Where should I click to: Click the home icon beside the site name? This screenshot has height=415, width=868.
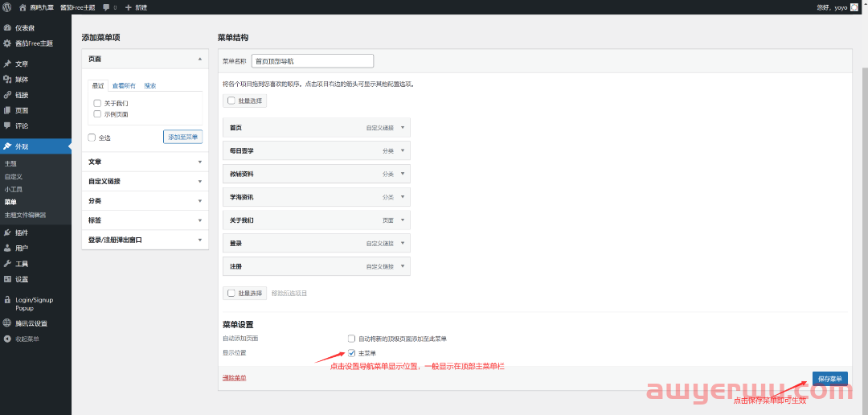coord(23,7)
